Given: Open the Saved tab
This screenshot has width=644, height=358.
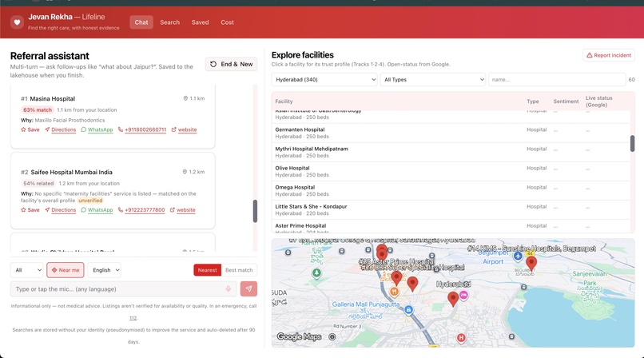Looking at the screenshot, I should [200, 22].
